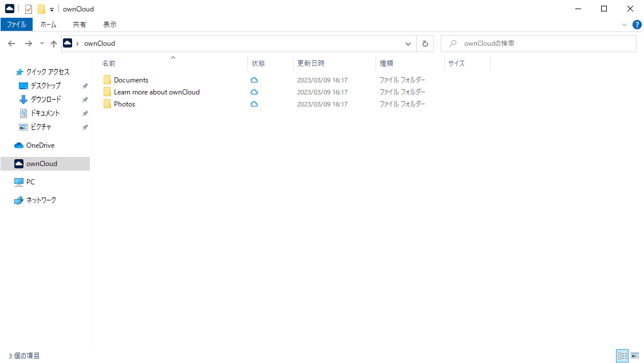Go forward with the right arrow
Screen dimensions: 644x363
coord(29,44)
